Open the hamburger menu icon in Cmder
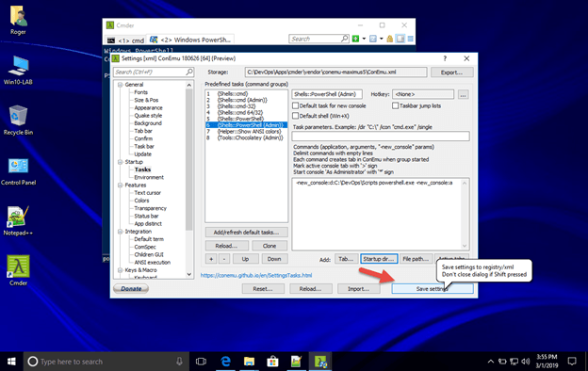 (411, 39)
